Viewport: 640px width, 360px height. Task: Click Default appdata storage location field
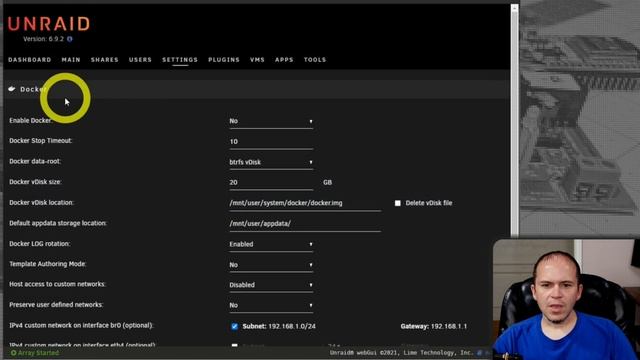tap(305, 224)
